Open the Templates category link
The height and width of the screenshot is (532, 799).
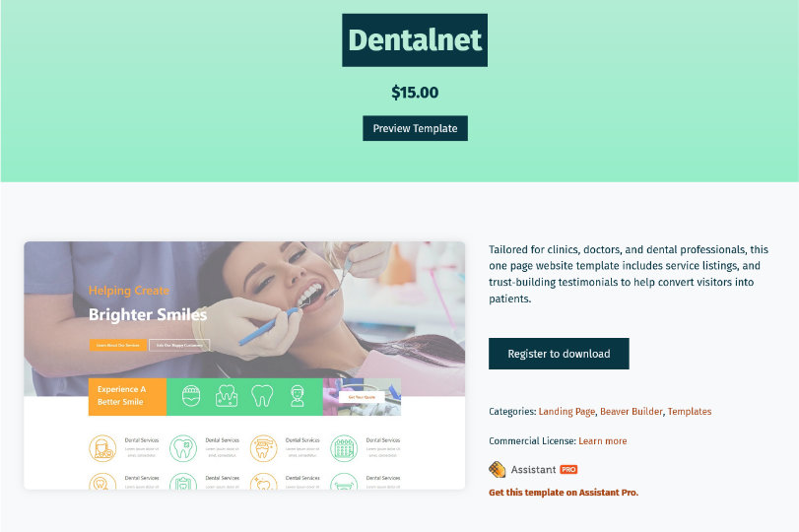(690, 411)
